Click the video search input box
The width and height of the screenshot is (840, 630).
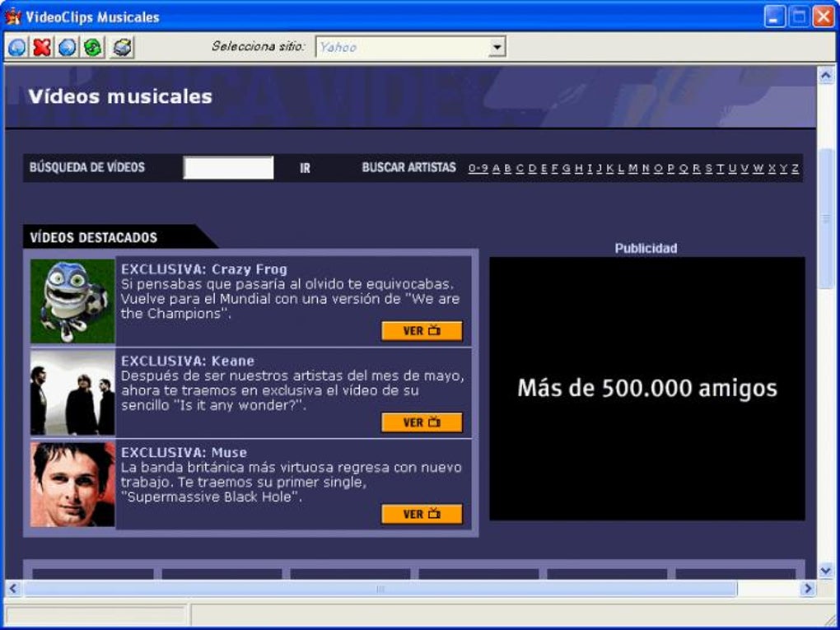(228, 167)
